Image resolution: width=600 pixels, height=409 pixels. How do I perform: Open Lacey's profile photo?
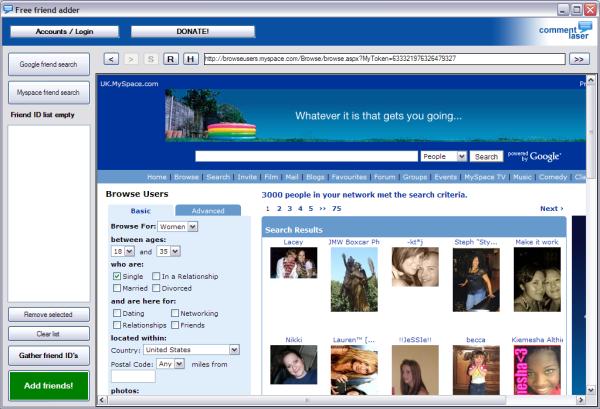point(293,262)
